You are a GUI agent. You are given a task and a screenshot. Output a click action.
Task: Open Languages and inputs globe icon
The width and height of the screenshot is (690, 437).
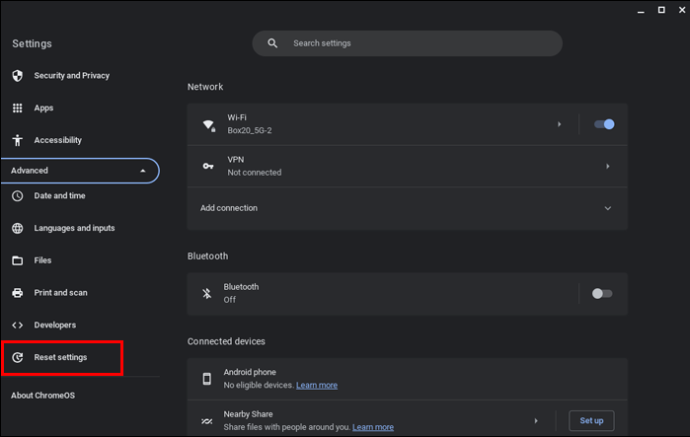[17, 228]
